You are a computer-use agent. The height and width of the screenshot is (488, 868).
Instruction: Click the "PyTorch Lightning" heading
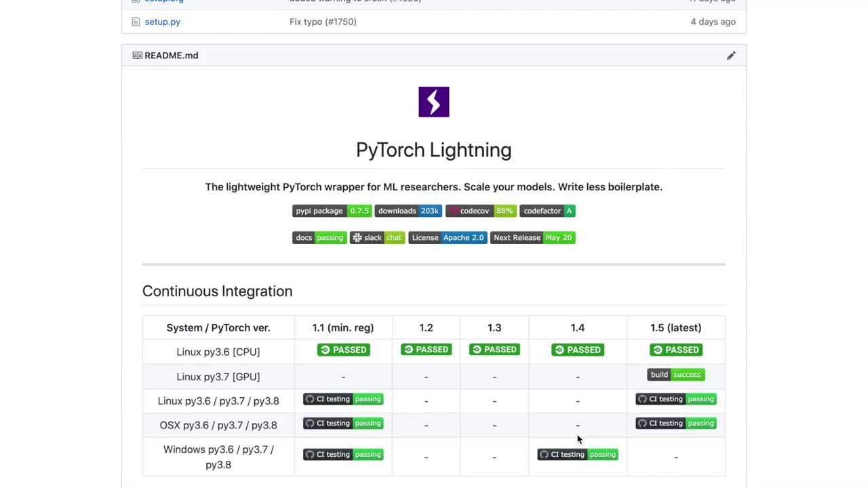click(434, 150)
